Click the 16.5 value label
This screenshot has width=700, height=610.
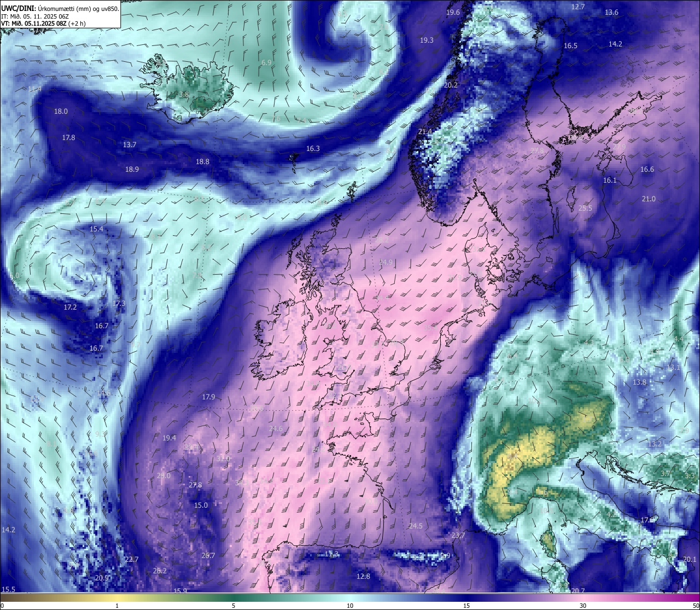(x=570, y=46)
